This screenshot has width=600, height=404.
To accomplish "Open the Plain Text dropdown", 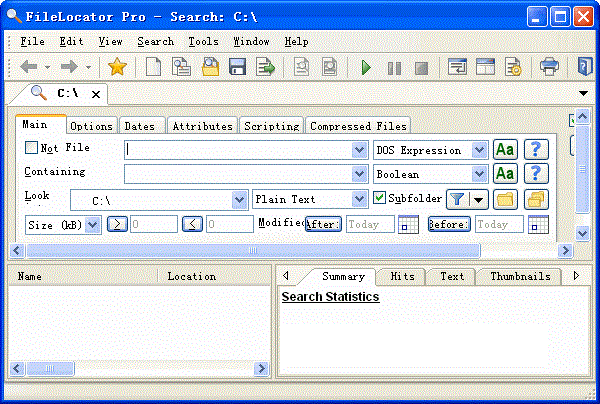I will 359,199.
